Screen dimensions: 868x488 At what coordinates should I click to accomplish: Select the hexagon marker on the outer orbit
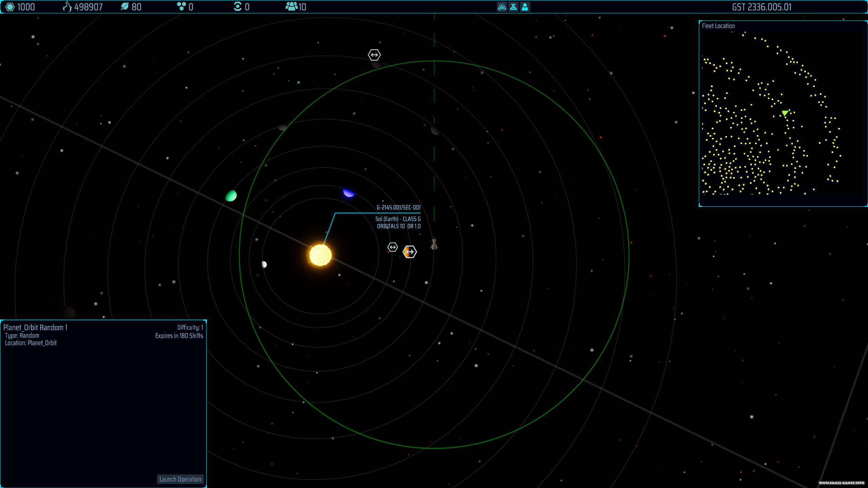pyautogui.click(x=374, y=55)
